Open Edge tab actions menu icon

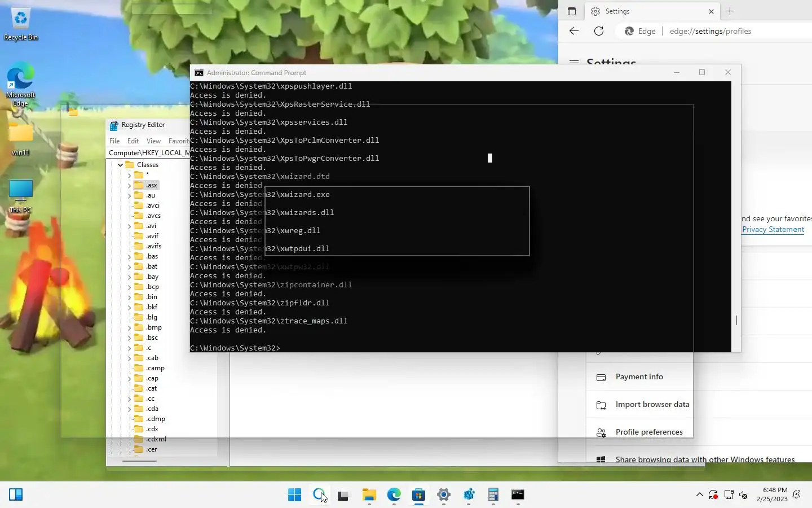pyautogui.click(x=571, y=11)
